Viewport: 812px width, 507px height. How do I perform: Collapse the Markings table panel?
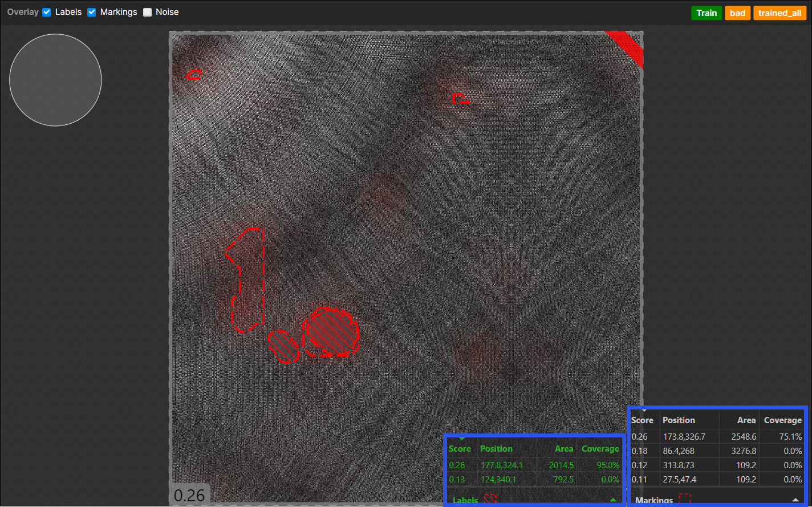tap(795, 500)
